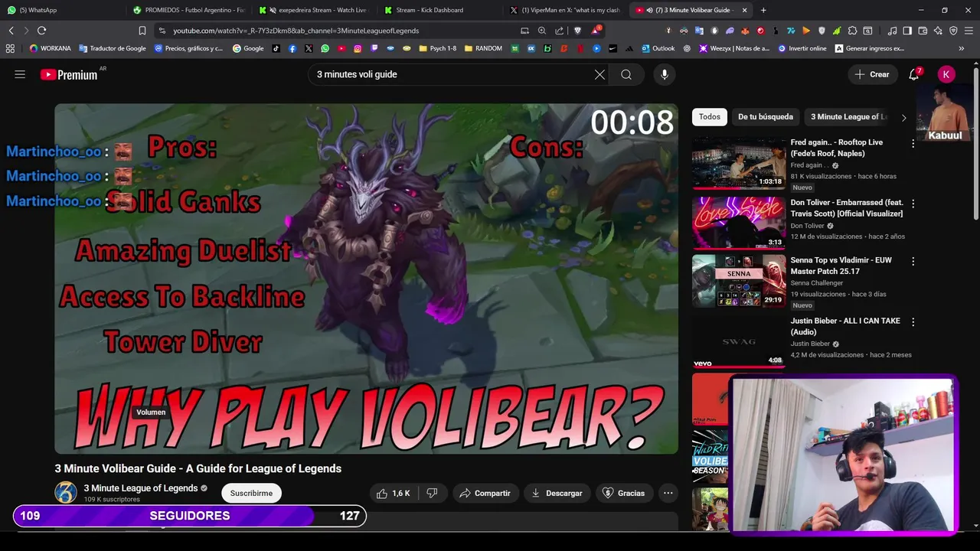Select the Todos filter chip
Image resolution: width=980 pixels, height=551 pixels.
pos(710,117)
